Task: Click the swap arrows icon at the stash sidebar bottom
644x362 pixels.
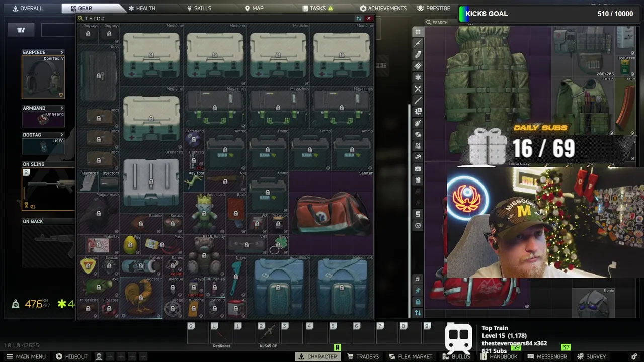Action: pyautogui.click(x=418, y=313)
